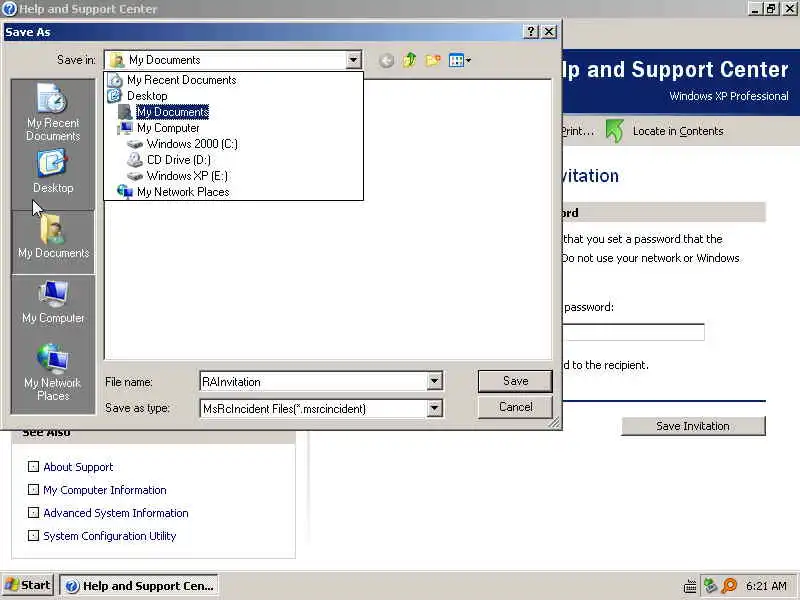Click the keyboard tray icon
Screen dimensions: 800x600
[690, 586]
